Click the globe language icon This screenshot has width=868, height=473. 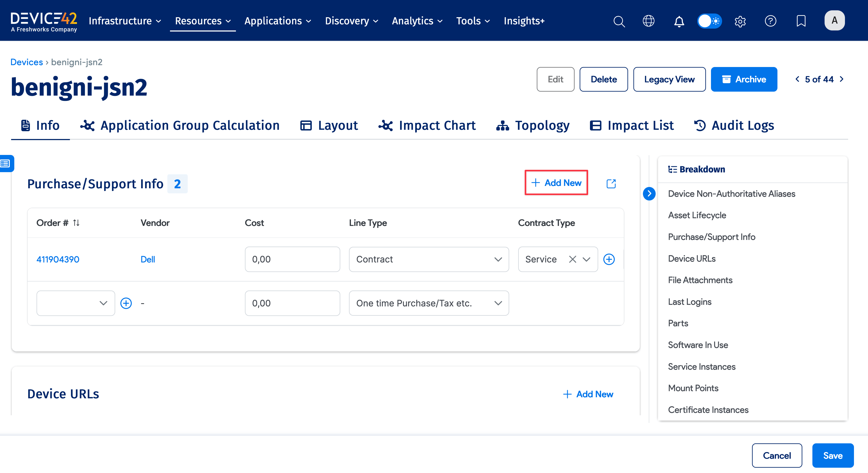click(x=648, y=21)
